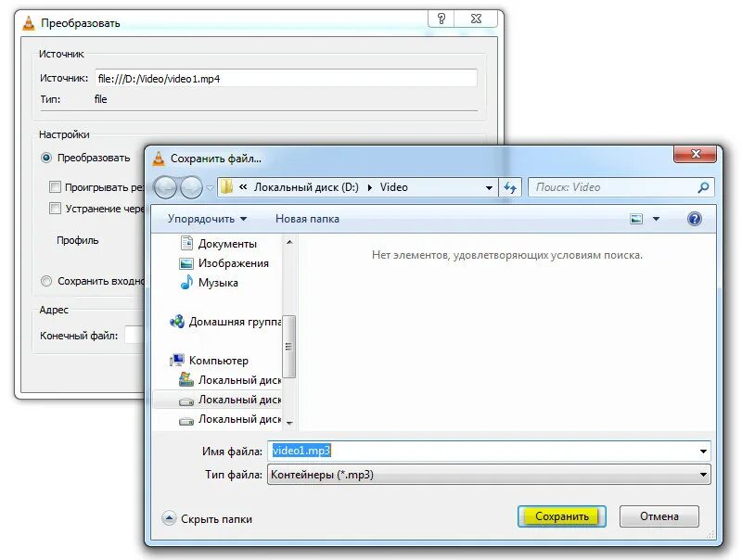Click the Изображения library icon

(x=186, y=263)
